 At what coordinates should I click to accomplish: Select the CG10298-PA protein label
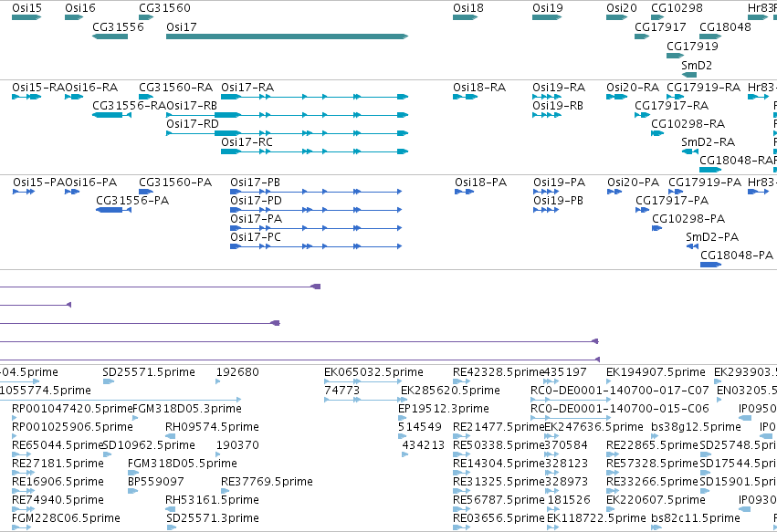688,219
